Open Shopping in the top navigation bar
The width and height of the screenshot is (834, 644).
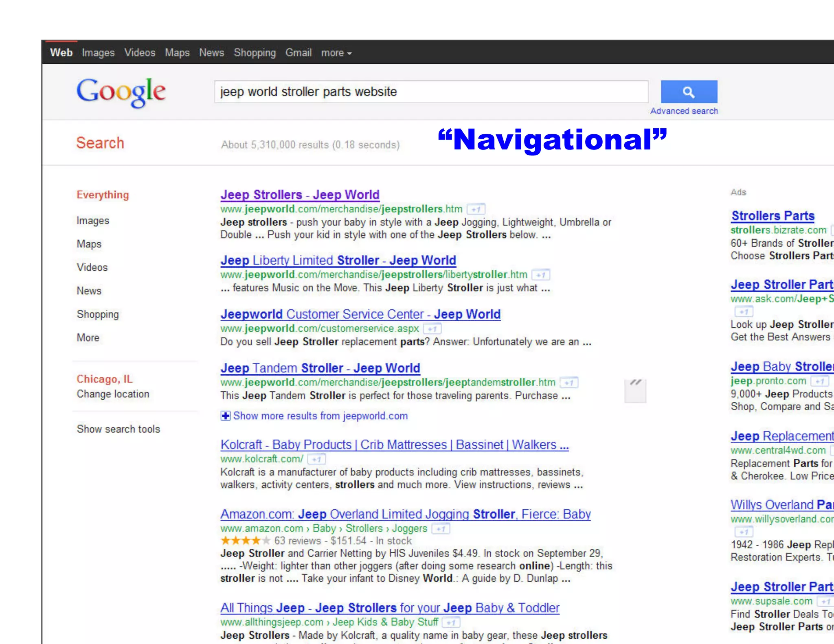(x=255, y=53)
